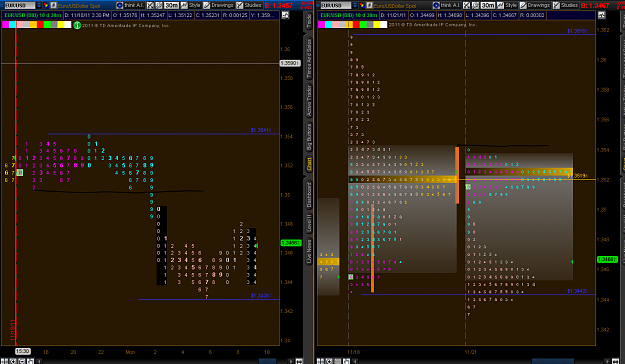Click the scroll-left arrow under left chart
This screenshot has width=625, height=364.
[39, 361]
